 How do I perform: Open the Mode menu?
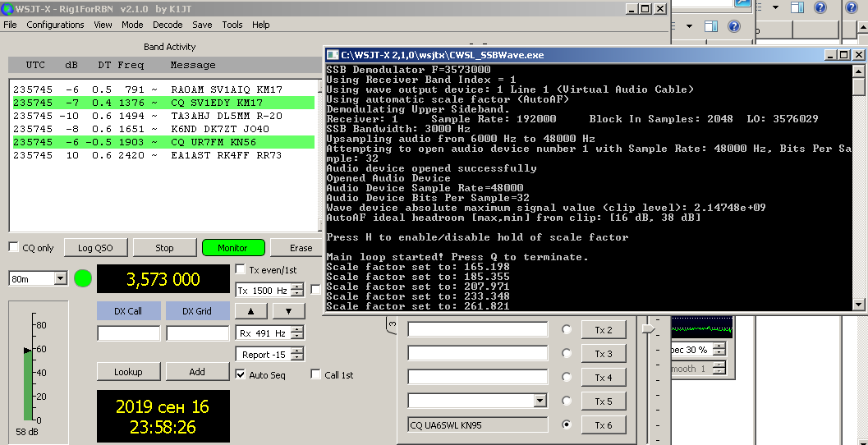coord(132,25)
